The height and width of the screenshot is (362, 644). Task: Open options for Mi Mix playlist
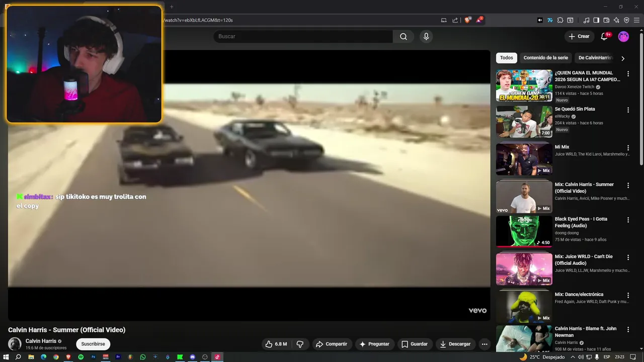(x=628, y=148)
